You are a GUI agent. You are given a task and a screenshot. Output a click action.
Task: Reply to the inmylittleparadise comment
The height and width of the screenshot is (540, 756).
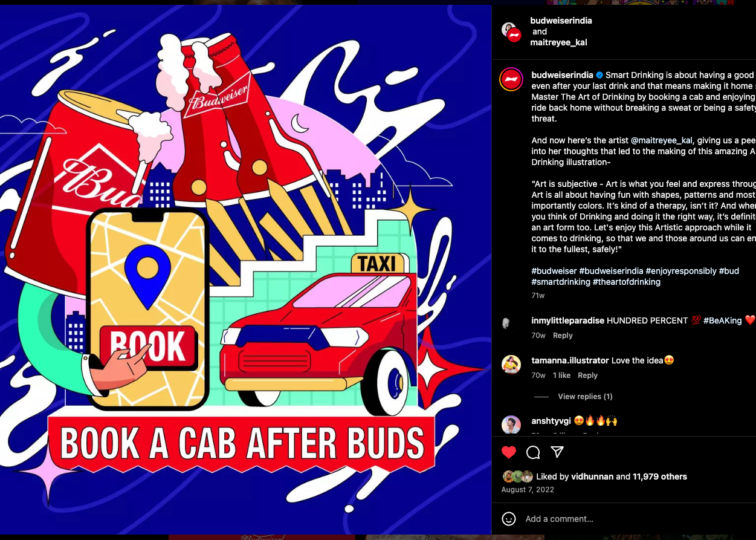[563, 336]
